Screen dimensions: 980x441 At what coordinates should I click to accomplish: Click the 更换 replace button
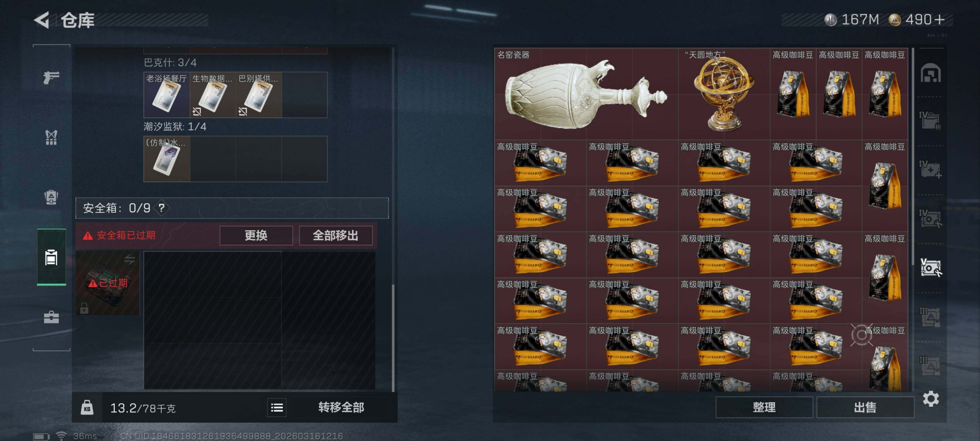pos(256,236)
